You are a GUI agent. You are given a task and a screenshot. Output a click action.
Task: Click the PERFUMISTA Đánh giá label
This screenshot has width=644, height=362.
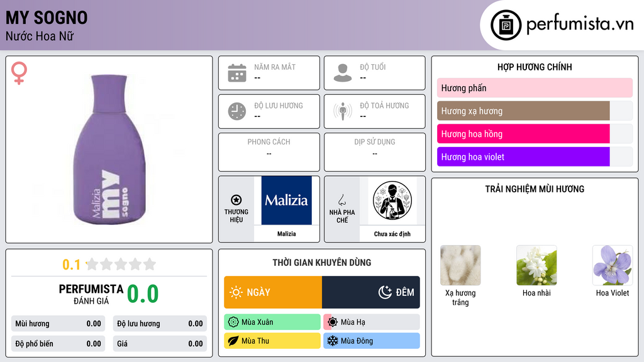pos(91,294)
